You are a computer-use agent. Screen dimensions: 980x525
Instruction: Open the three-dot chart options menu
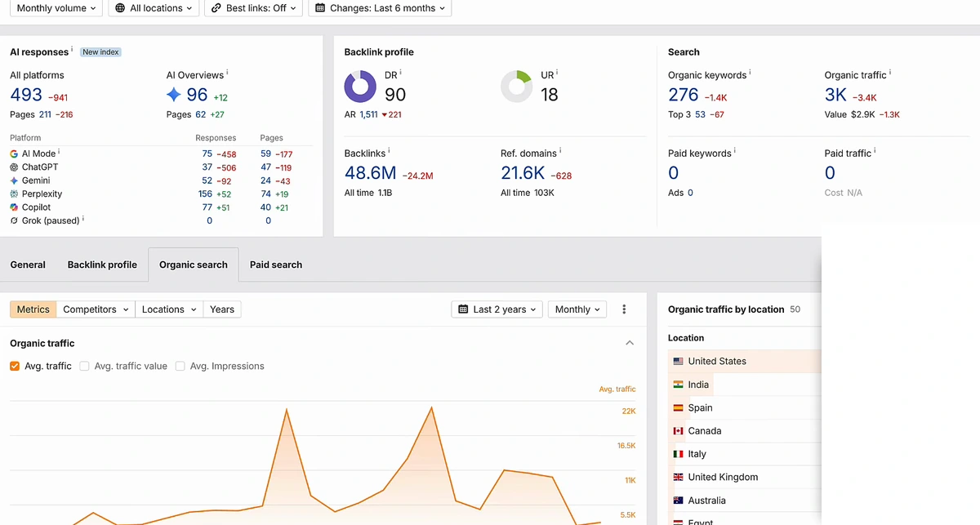[624, 309]
